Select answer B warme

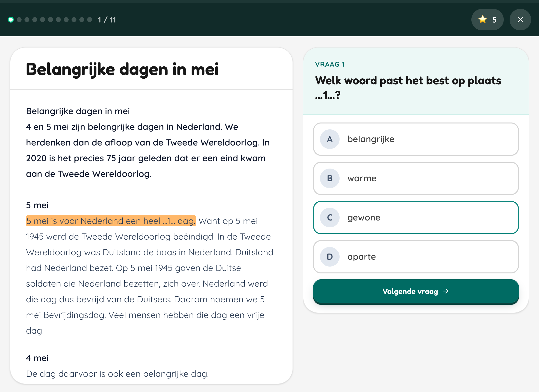(x=416, y=178)
